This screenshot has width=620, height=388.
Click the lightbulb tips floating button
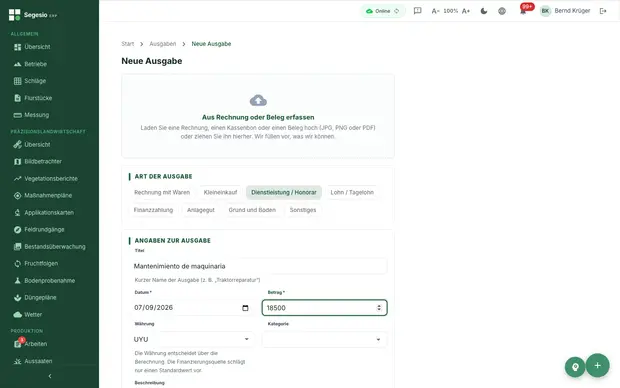(x=575, y=367)
